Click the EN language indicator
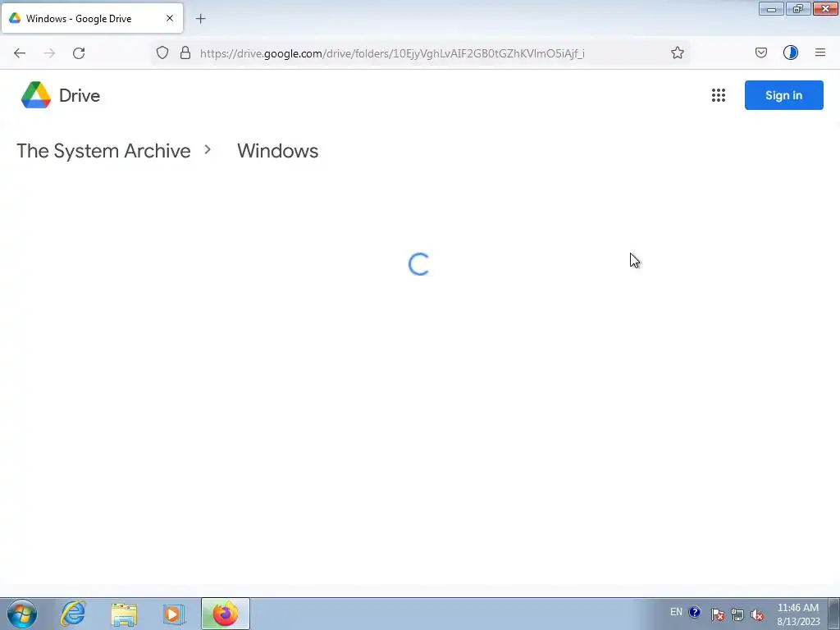Viewport: 840px width, 630px height. coord(676,612)
